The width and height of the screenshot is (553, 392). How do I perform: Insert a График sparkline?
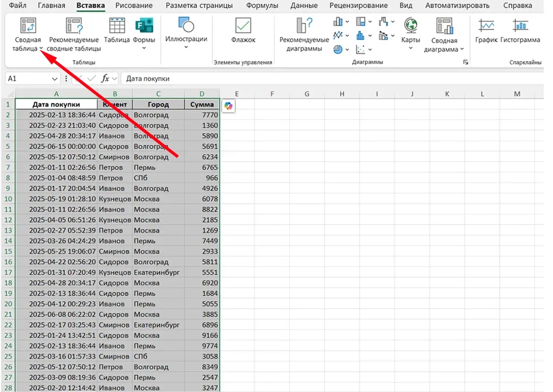486,26
